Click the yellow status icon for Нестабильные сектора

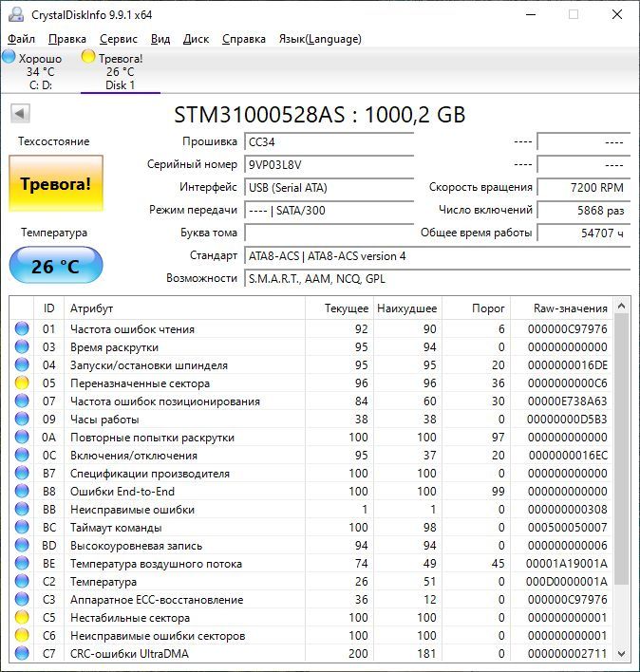pos(22,617)
